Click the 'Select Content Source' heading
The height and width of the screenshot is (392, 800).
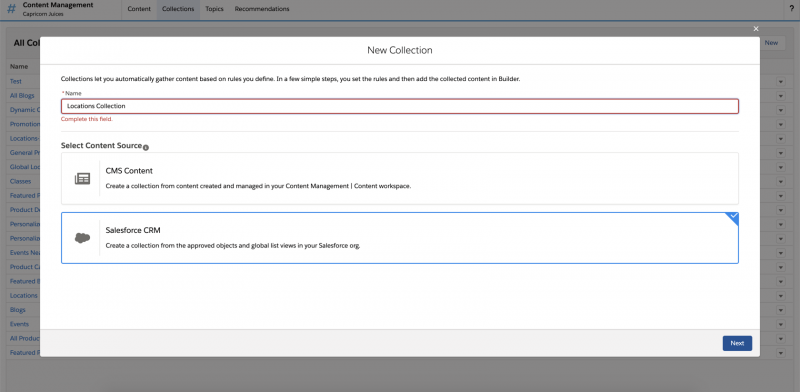pyautogui.click(x=101, y=145)
